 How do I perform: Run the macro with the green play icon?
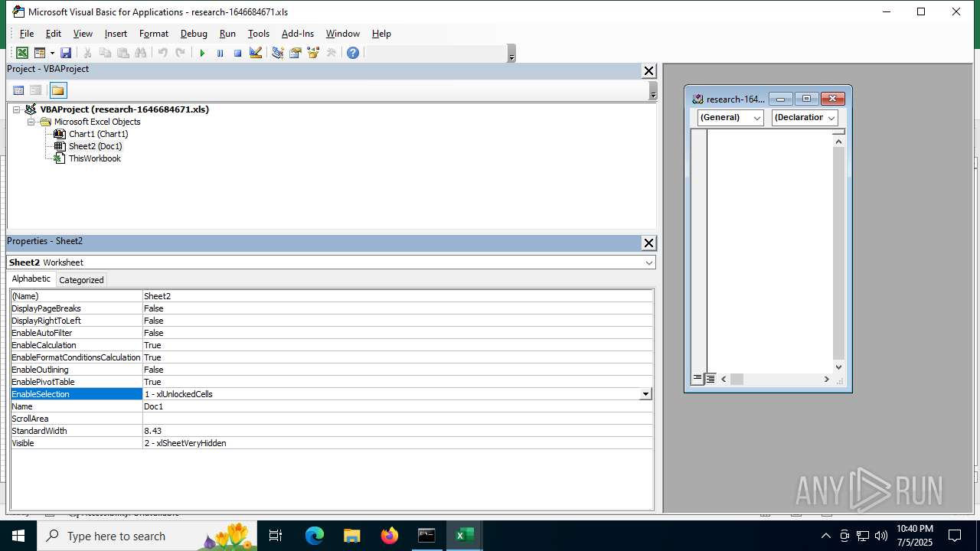(202, 53)
